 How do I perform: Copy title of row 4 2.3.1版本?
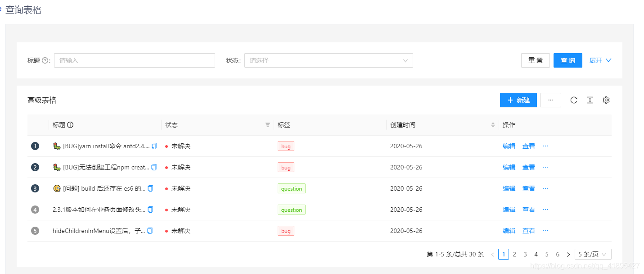coord(150,210)
